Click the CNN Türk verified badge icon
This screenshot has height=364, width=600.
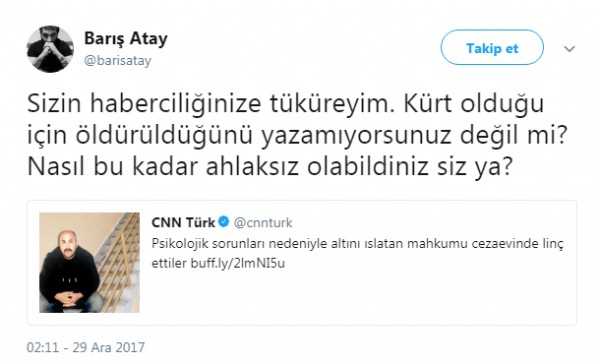(224, 221)
